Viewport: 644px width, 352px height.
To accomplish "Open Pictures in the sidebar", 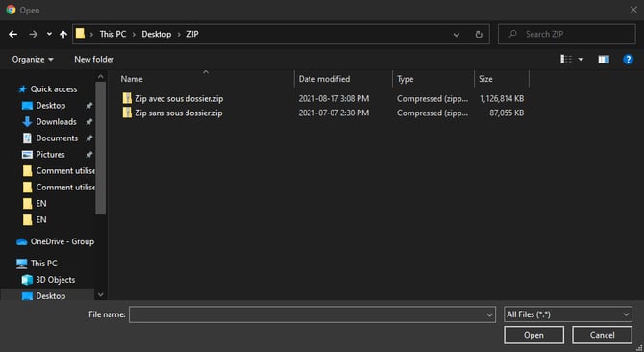I will tap(50, 155).
